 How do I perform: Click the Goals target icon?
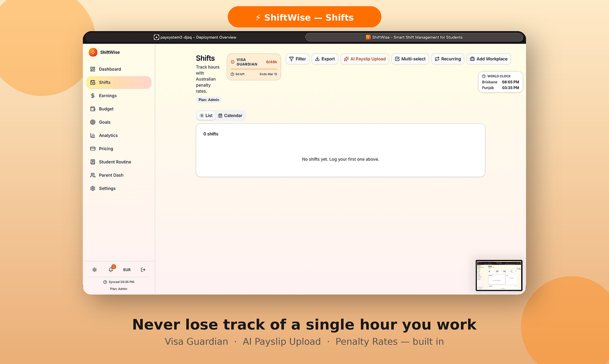coord(93,122)
